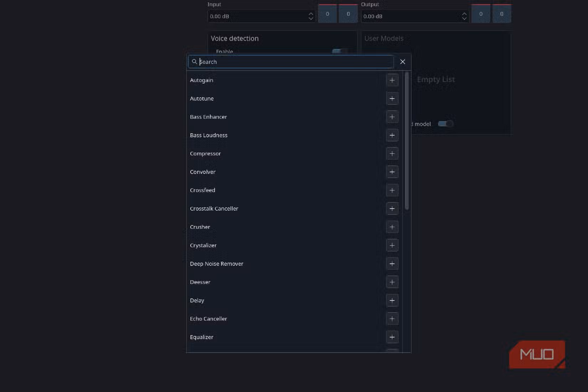The image size is (588, 392).
Task: Add the Deep Noise Remover via plus icon
Action: (392, 264)
